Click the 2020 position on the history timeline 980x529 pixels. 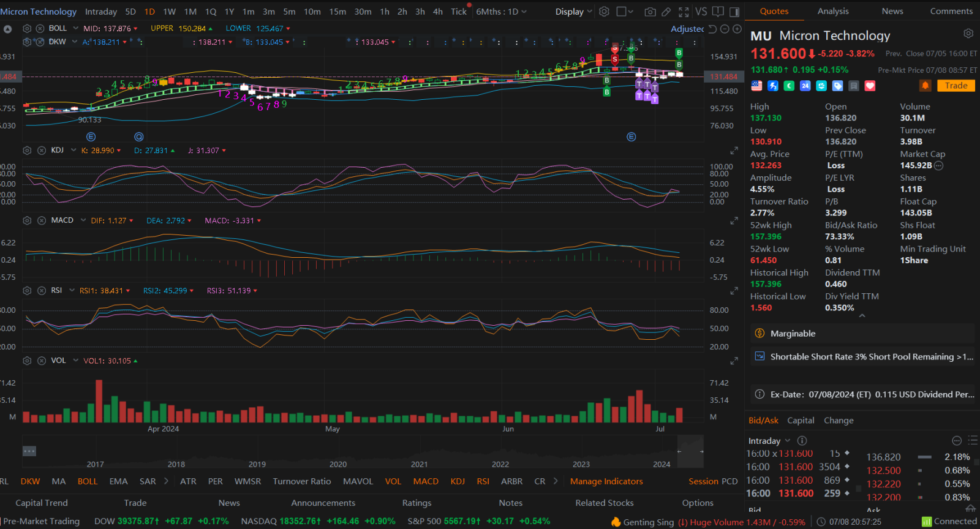pos(338,464)
